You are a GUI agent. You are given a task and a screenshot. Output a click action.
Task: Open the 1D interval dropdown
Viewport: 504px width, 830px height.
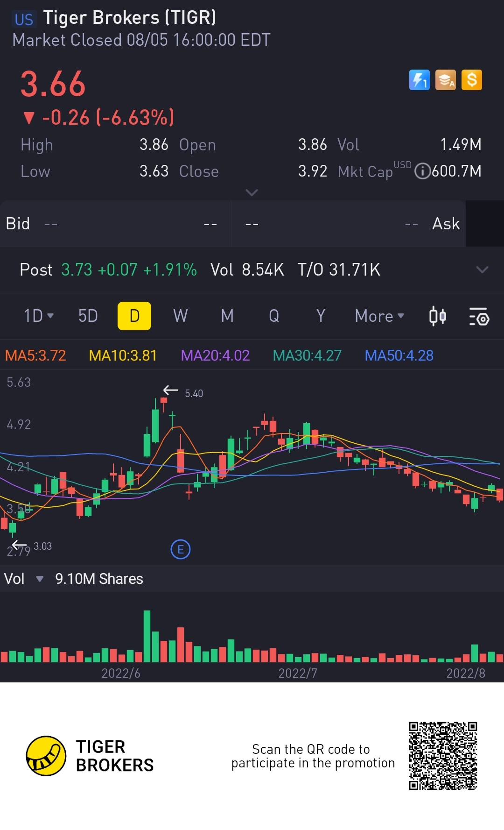click(x=39, y=316)
